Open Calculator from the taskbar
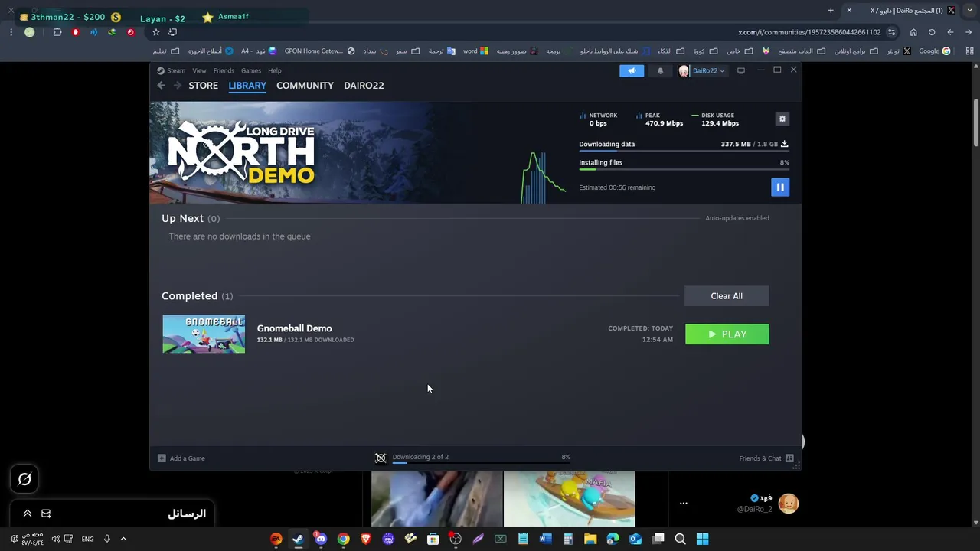The height and width of the screenshot is (551, 980). (x=568, y=539)
